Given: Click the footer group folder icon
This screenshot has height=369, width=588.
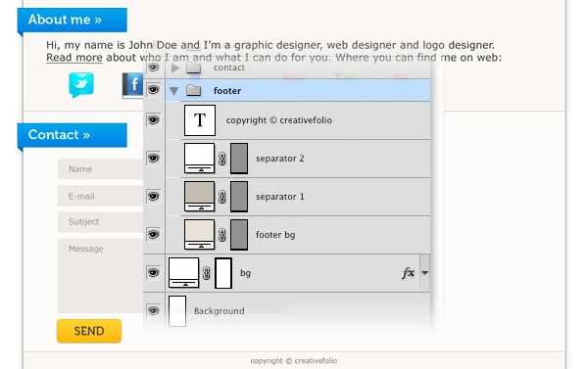Looking at the screenshot, I should pyautogui.click(x=193, y=90).
